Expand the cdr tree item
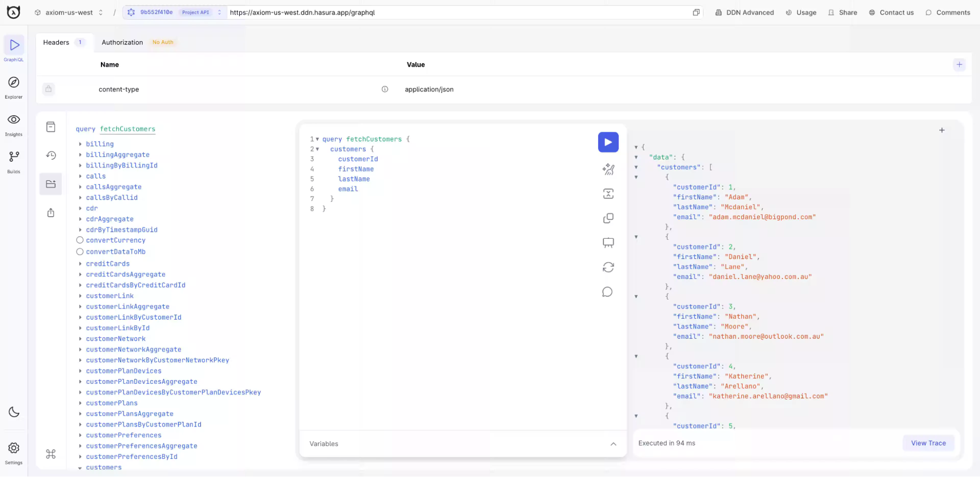Viewport: 980px width, 477px height. (x=80, y=208)
